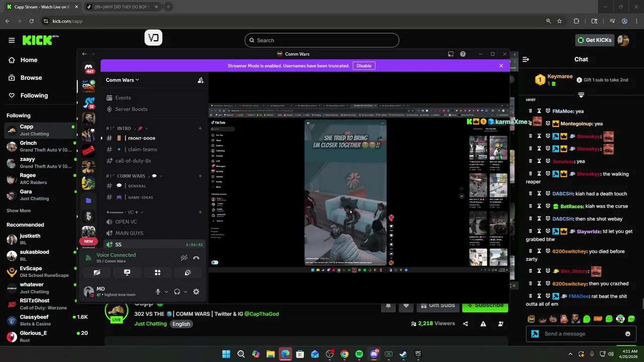
Task: Open Windows Start menu
Action: coord(226,354)
